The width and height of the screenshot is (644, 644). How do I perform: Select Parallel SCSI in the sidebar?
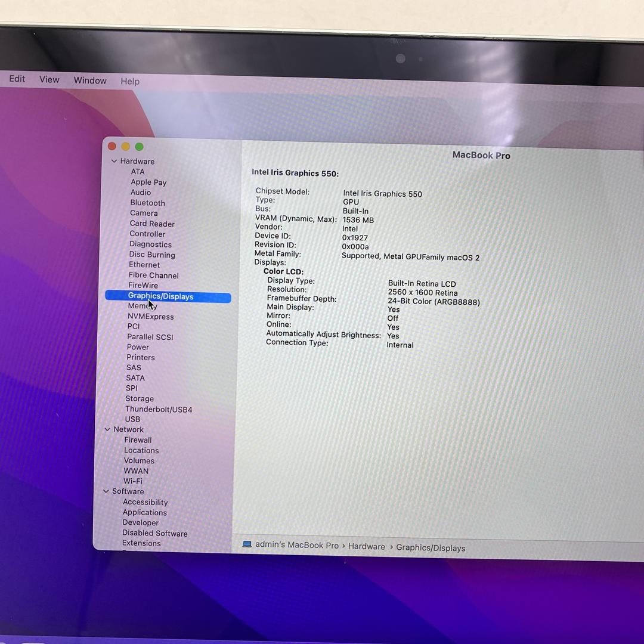[150, 337]
